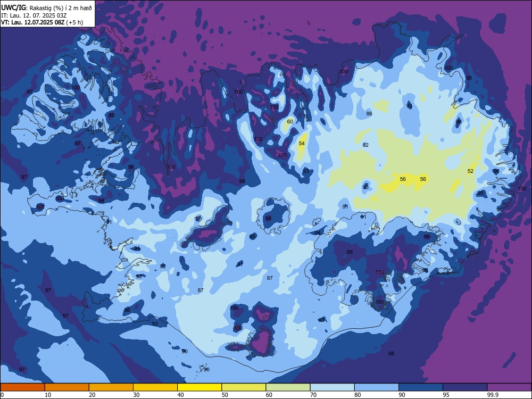Select the 'IT: Lau. 12. 07. 2025 03Z' line

[x=34, y=15]
